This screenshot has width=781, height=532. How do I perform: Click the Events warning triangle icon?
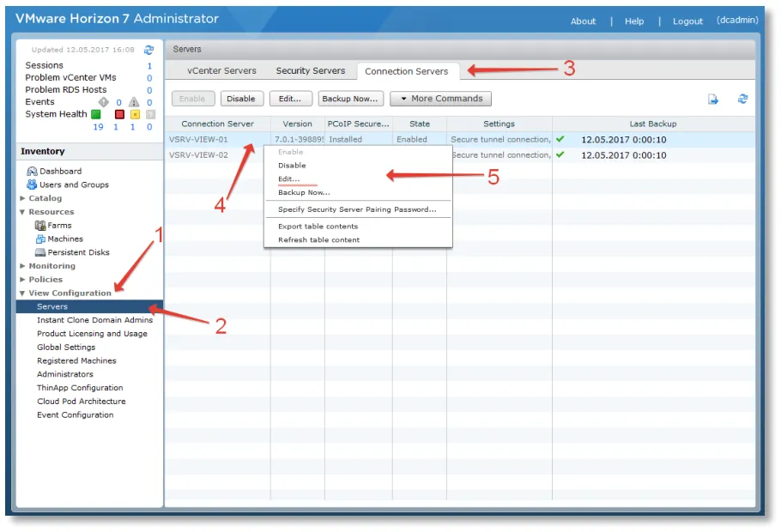pyautogui.click(x=134, y=102)
